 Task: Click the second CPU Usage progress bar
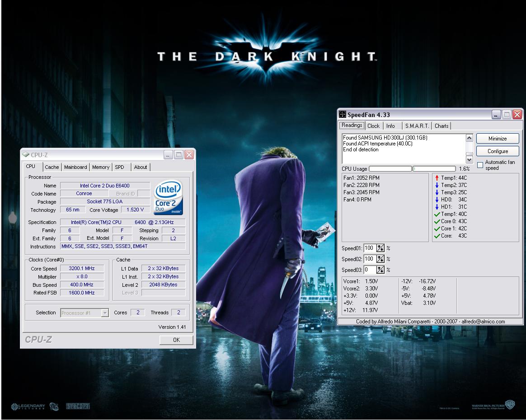coord(434,168)
